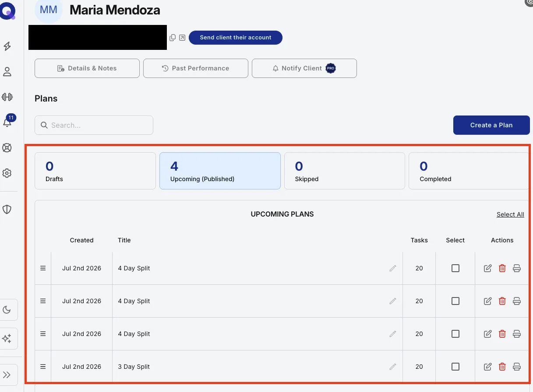Click the Maria Mendoza client name
The width and height of the screenshot is (533, 392).
[115, 10]
